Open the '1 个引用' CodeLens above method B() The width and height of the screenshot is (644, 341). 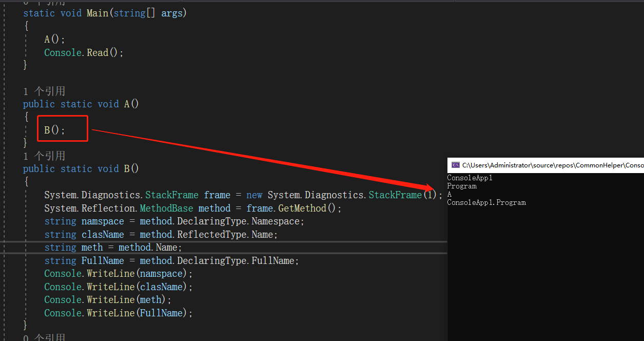(44, 156)
